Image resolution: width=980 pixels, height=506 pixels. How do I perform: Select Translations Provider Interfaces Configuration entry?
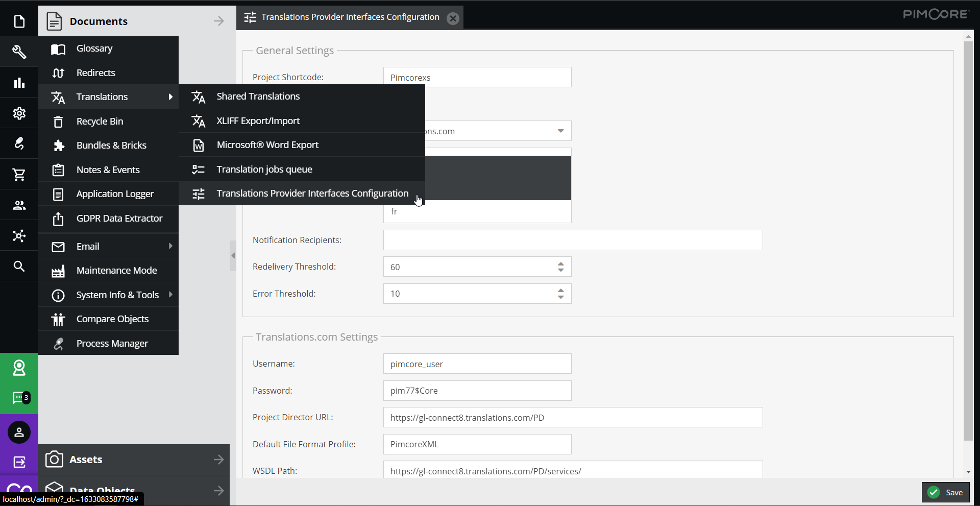pos(302,194)
